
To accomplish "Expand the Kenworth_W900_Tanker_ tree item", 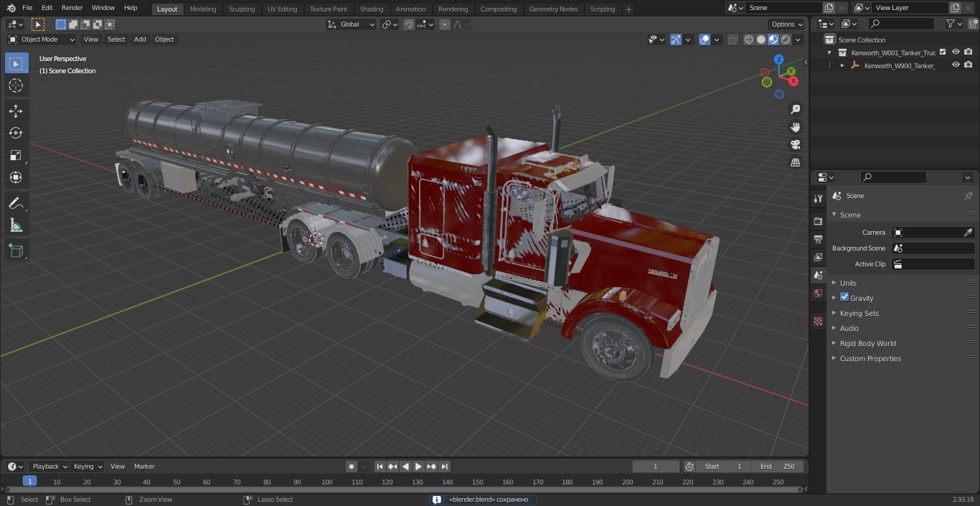I will (842, 65).
